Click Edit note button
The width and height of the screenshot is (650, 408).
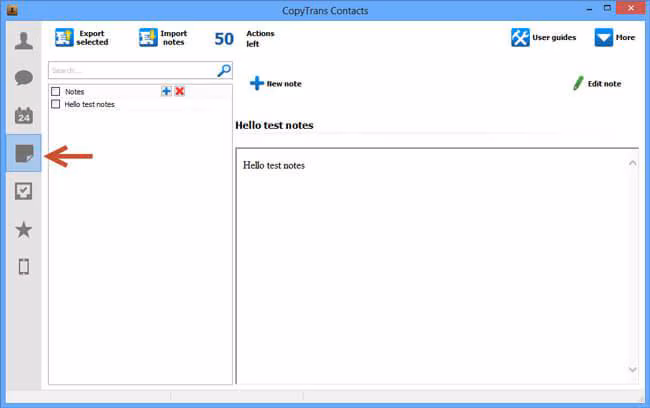(597, 83)
